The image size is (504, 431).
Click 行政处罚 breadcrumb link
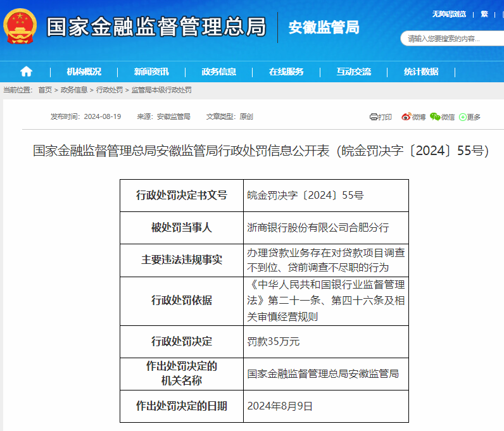coord(110,91)
